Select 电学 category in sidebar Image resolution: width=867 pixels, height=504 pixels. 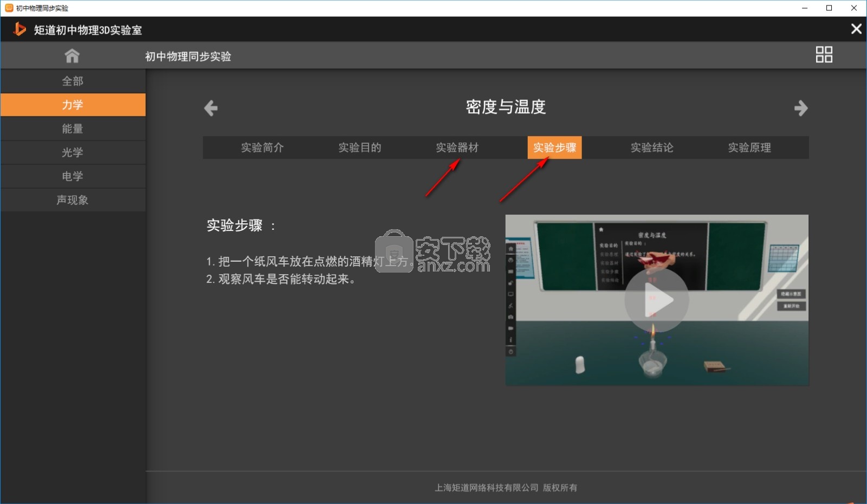[73, 176]
